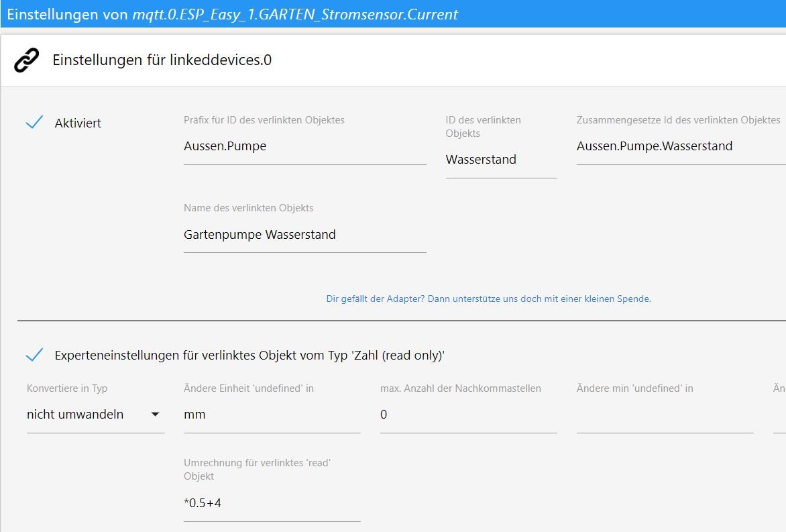Screen dimensions: 786x532
Task: Click the 'Präfix für ID des verlinkten Objektes' label
Action: [x=264, y=120]
